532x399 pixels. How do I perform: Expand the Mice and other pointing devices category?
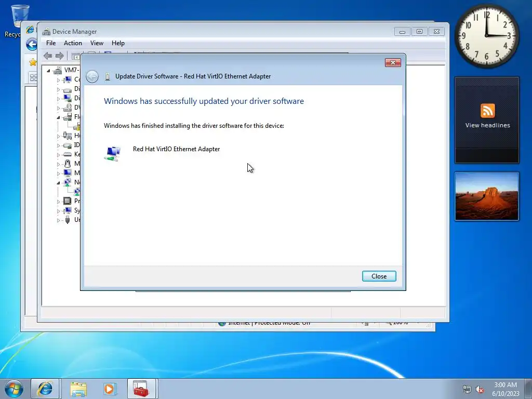(58, 164)
